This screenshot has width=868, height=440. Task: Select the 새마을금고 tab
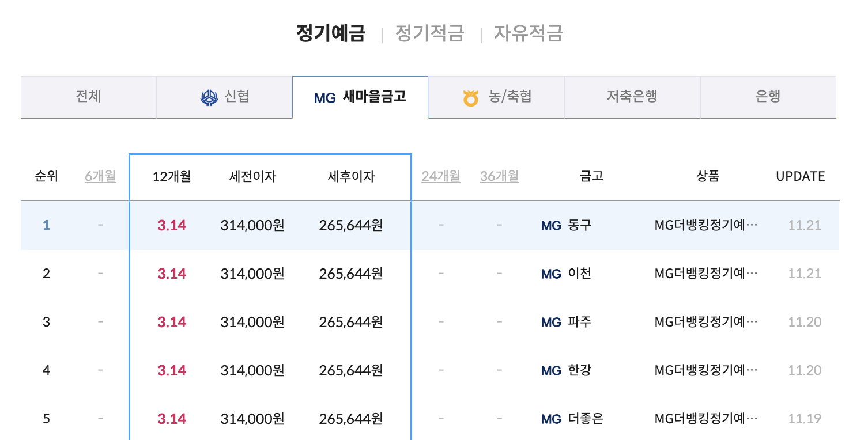coord(360,97)
